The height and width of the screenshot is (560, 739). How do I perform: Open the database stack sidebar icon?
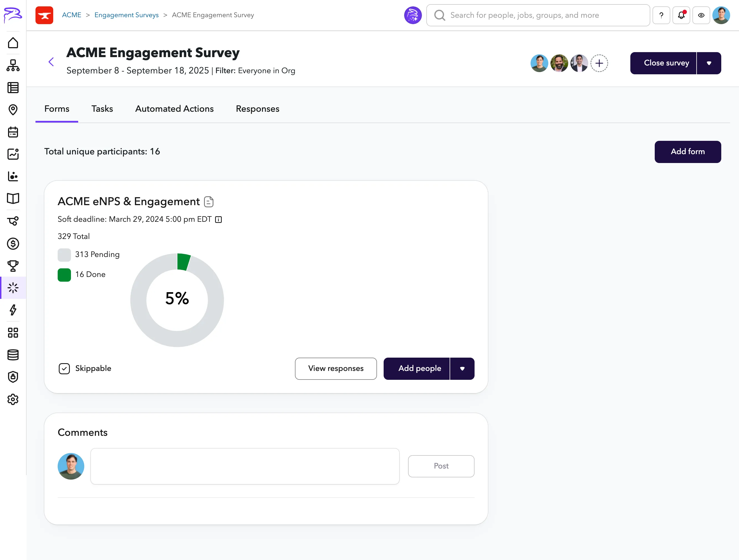click(13, 355)
